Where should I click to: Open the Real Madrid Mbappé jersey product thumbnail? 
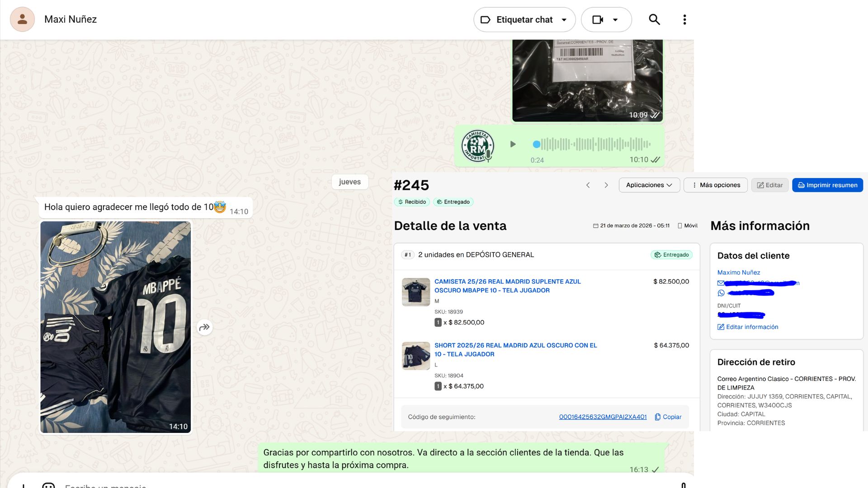tap(416, 292)
